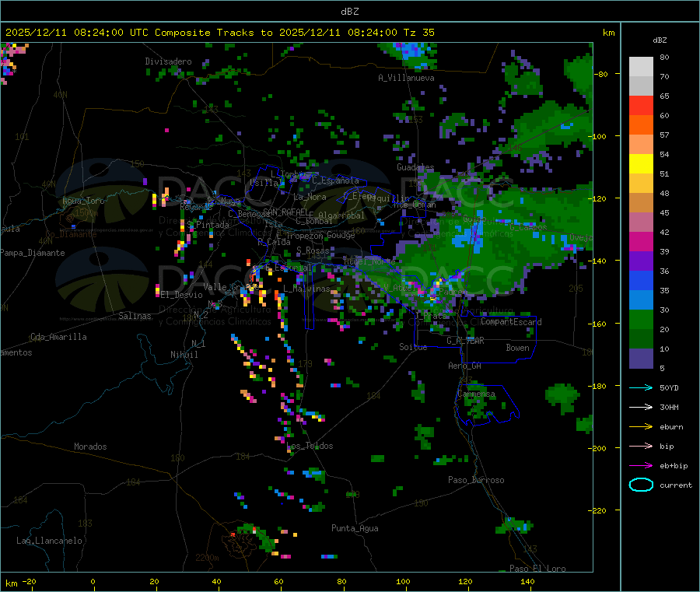Screen dimensions: 700x592
Task: Click the bottom slate-purple swatch of legend
Action: click(641, 359)
